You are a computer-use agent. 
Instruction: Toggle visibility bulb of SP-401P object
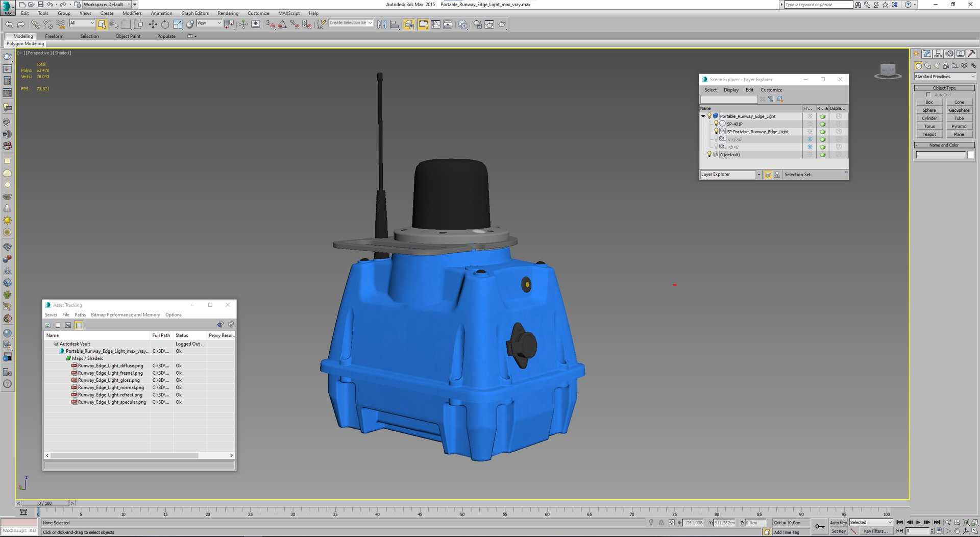coord(716,124)
